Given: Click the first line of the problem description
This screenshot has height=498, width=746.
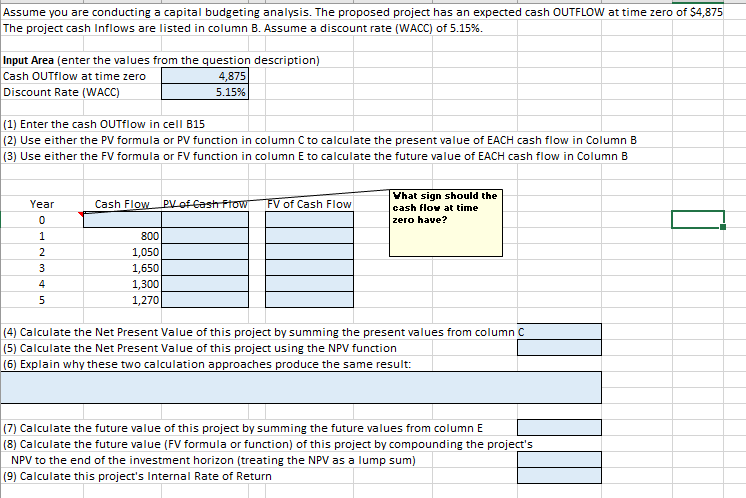Looking at the screenshot, I should pos(363,12).
